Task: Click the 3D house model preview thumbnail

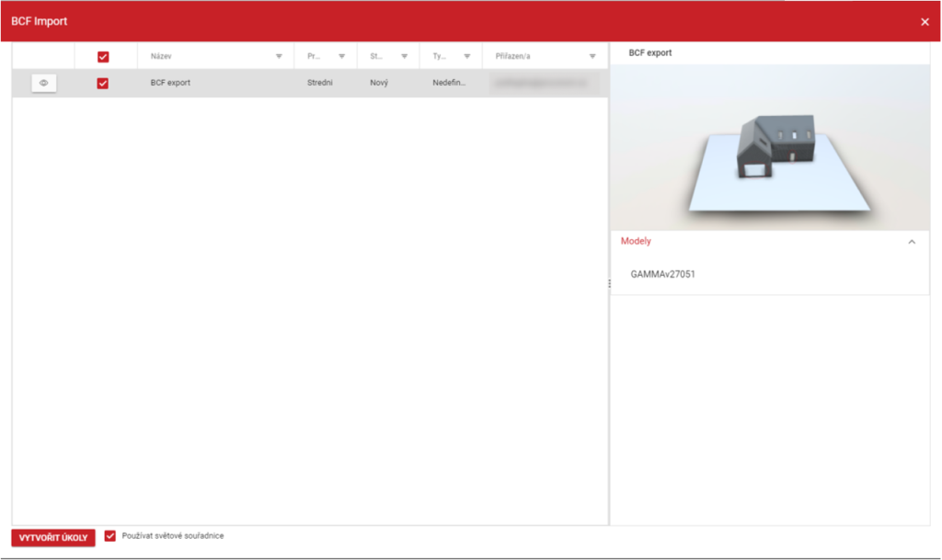Action: coord(769,147)
